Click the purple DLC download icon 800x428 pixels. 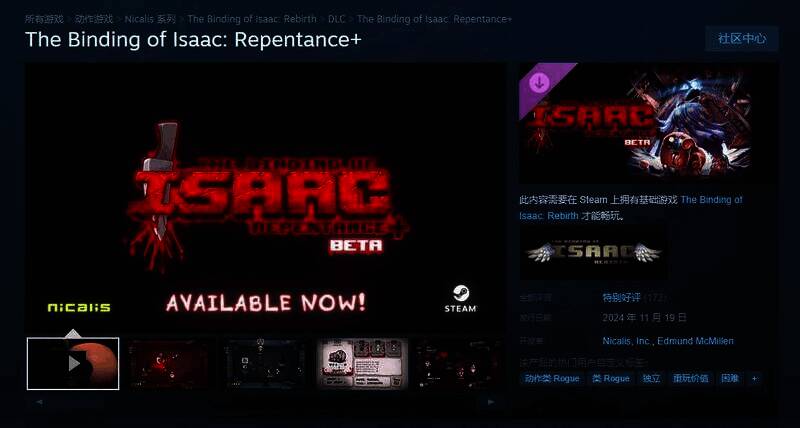coord(539,83)
